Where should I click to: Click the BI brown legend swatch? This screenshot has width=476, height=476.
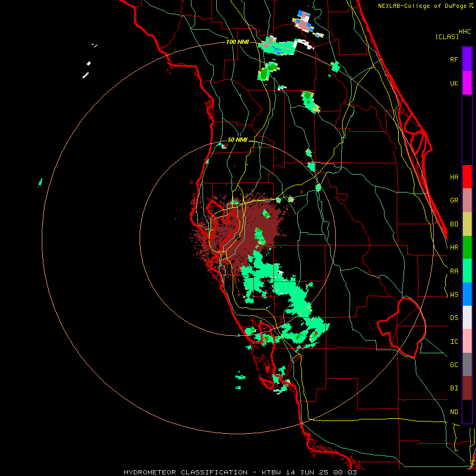tap(467, 388)
